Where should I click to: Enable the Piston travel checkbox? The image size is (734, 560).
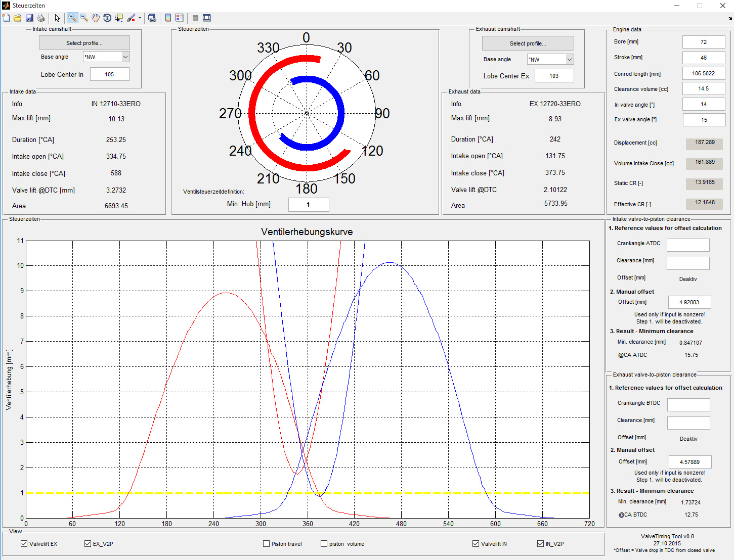(267, 544)
